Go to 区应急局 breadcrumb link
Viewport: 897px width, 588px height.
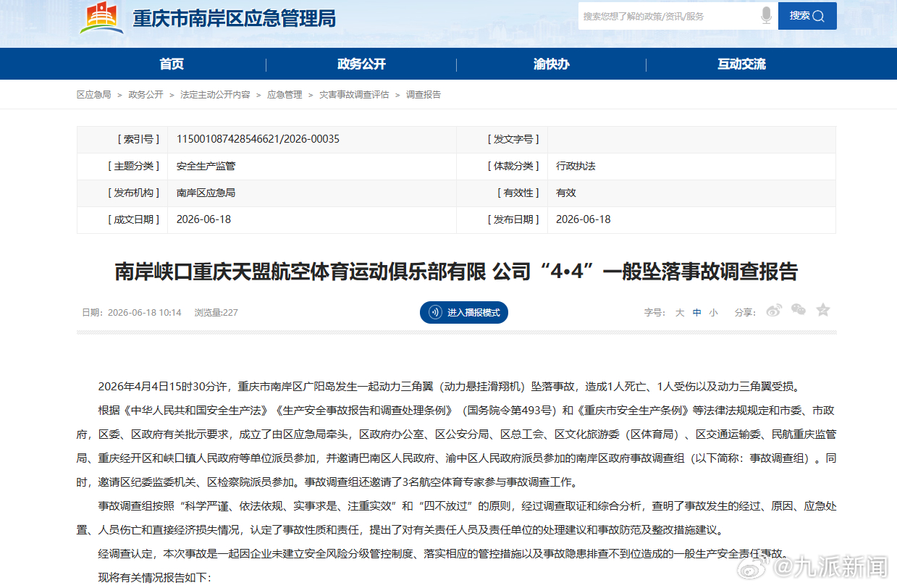94,95
